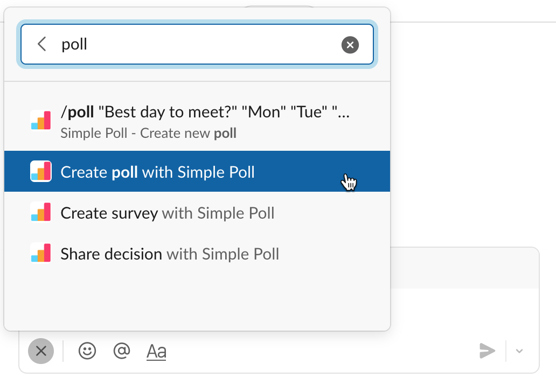The height and width of the screenshot is (392, 556).
Task: Click the send message arrow icon
Action: [x=487, y=351]
